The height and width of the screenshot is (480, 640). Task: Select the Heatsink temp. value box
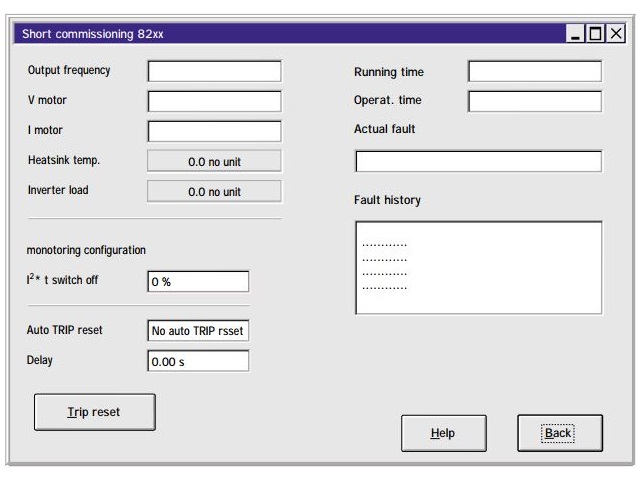[x=214, y=161]
